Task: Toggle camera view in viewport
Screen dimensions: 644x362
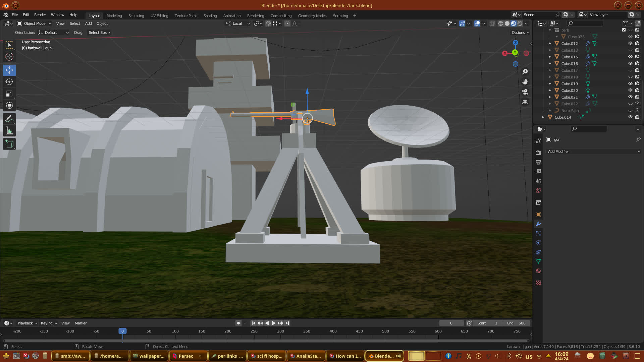Action: coord(525,92)
